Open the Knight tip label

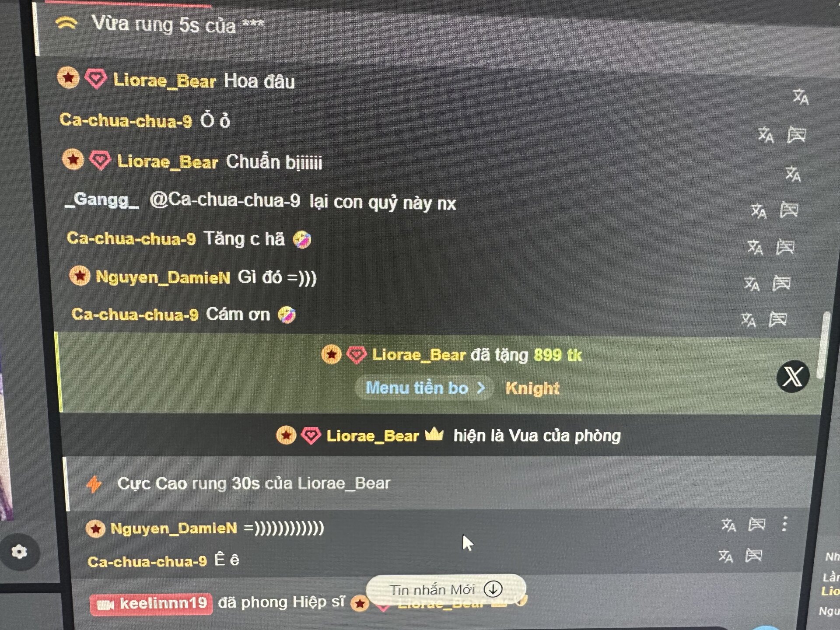[532, 388]
